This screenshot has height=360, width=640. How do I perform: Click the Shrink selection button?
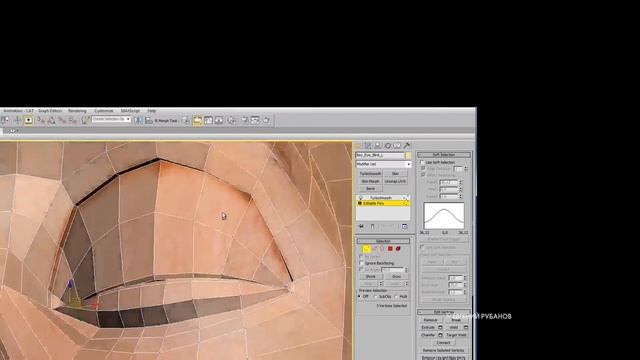[x=370, y=276]
